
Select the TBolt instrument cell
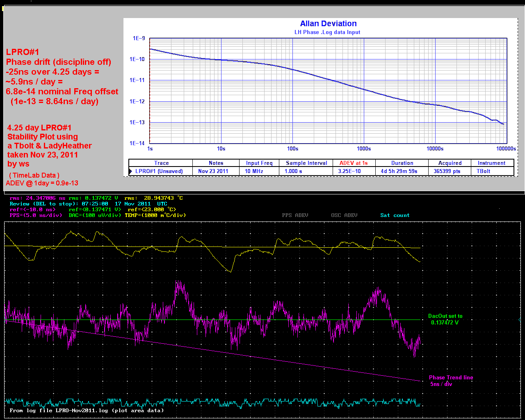(483, 171)
